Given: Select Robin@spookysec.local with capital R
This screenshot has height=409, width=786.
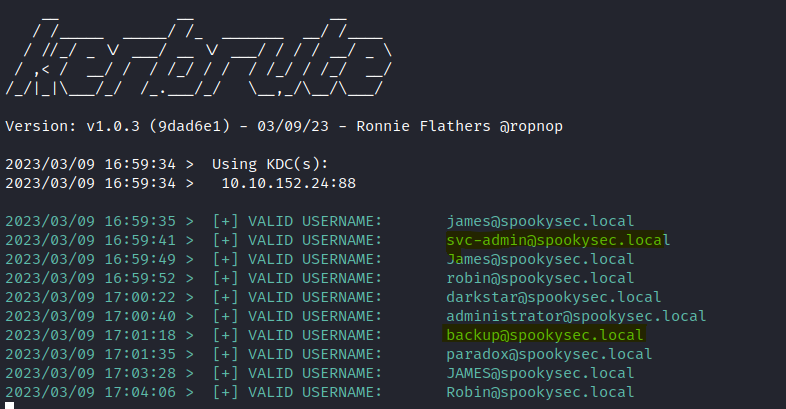Looking at the screenshot, I should click(x=540, y=392).
